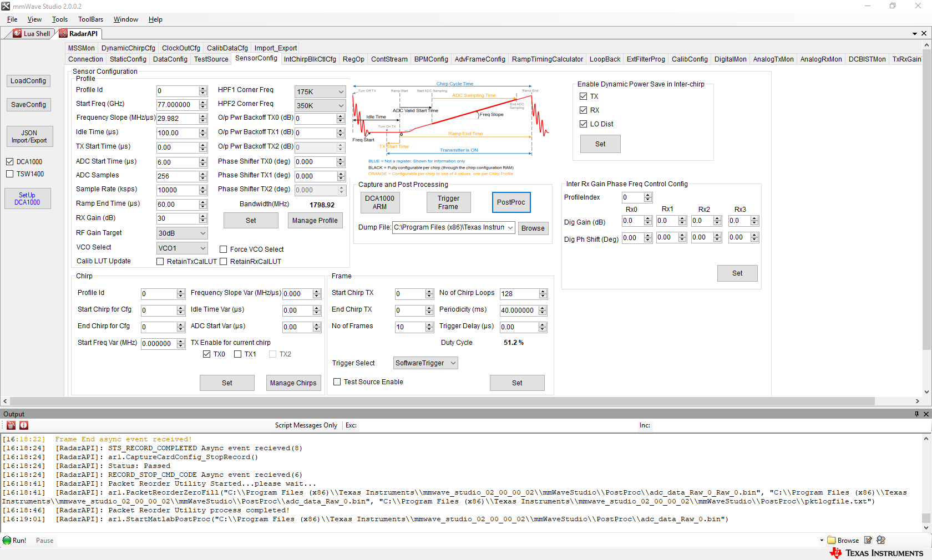Enable TX1 for current chirp
The height and width of the screenshot is (560, 932).
(238, 354)
